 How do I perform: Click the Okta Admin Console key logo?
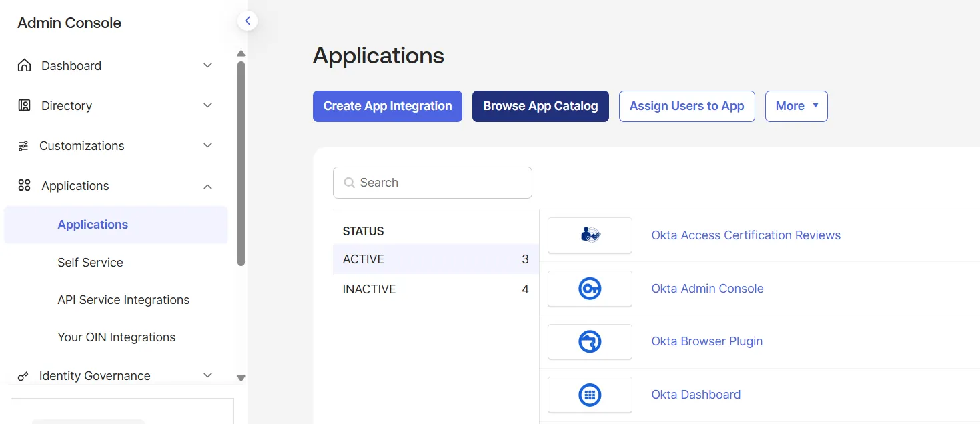pos(590,289)
